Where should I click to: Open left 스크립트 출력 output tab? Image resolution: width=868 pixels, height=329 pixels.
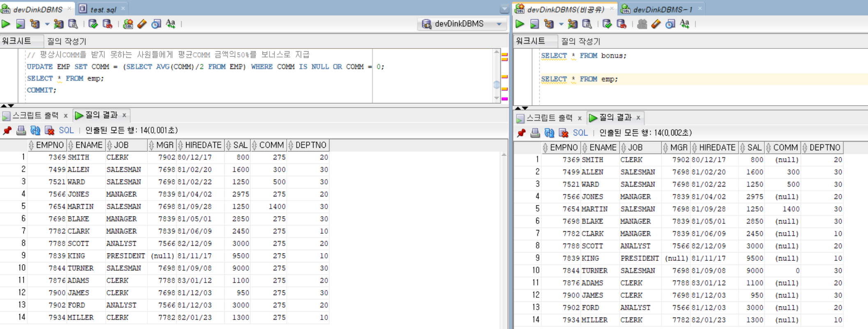click(x=35, y=115)
